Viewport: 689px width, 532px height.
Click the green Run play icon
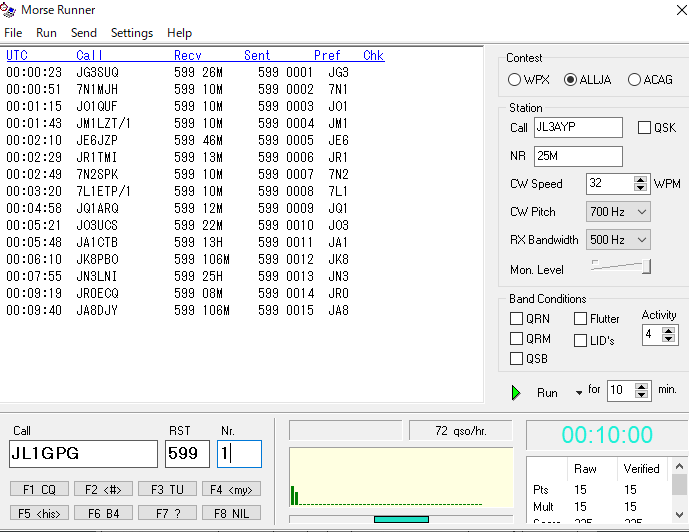click(x=516, y=393)
